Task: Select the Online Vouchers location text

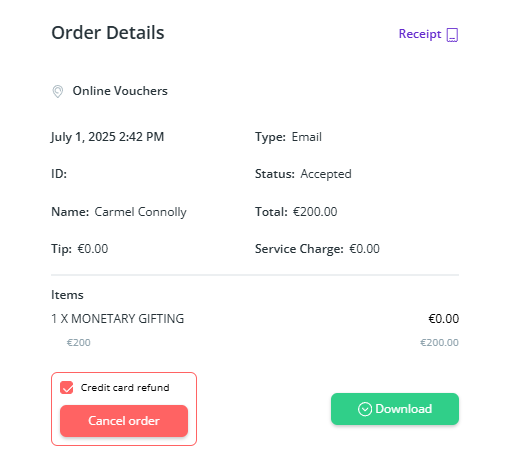Action: pos(120,91)
